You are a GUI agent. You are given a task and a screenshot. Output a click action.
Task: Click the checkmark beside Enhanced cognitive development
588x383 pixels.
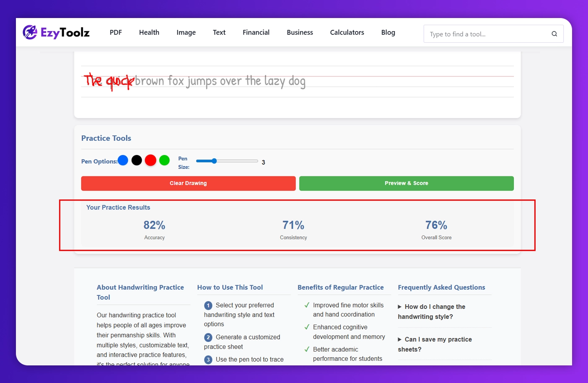[x=307, y=327]
